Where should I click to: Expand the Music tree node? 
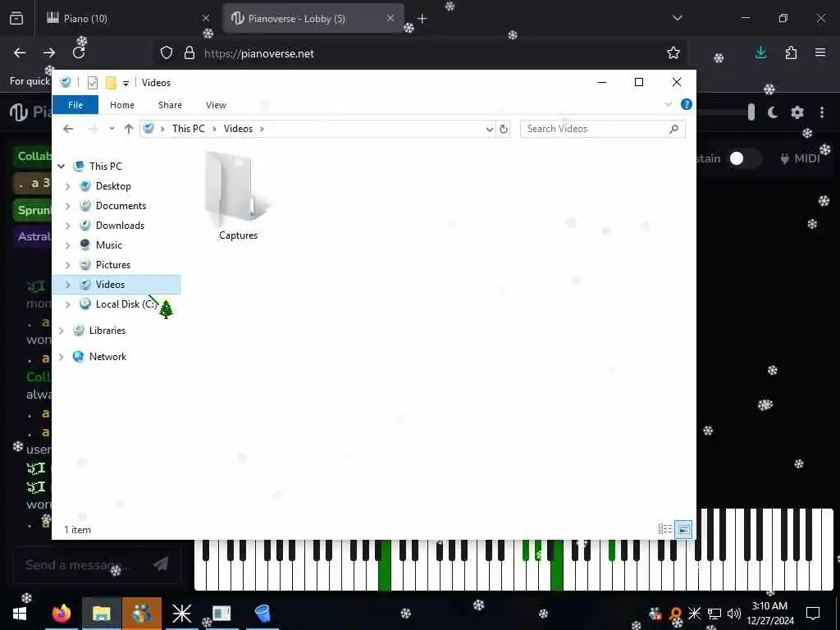67,245
